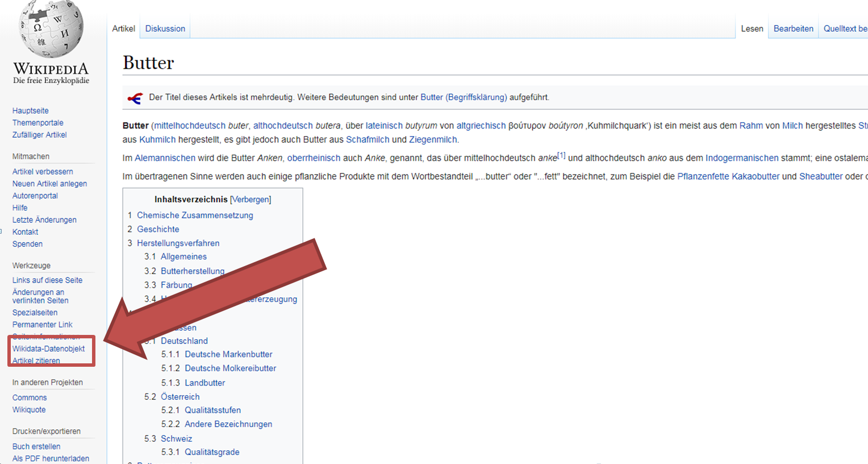Click the Hauptseite sidebar link

click(31, 111)
